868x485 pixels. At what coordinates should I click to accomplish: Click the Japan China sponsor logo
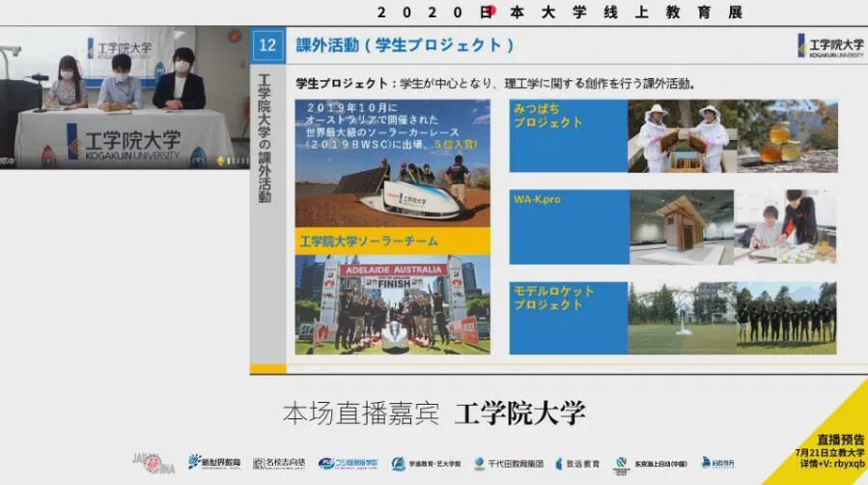[x=154, y=463]
